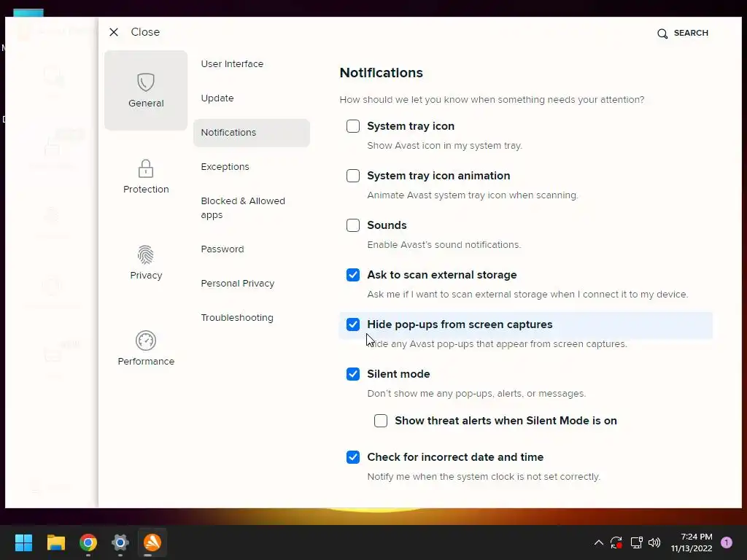Open Settings gear app in taskbar
The height and width of the screenshot is (560, 747).
(x=120, y=542)
